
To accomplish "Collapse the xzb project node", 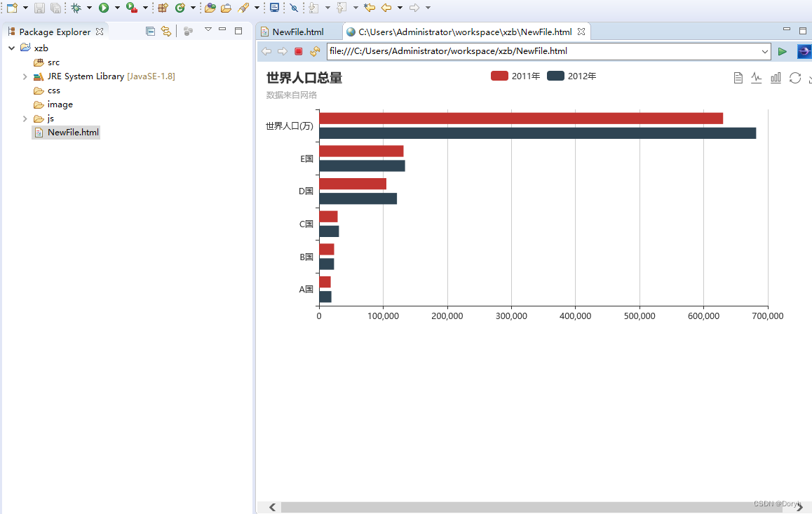I will point(12,48).
